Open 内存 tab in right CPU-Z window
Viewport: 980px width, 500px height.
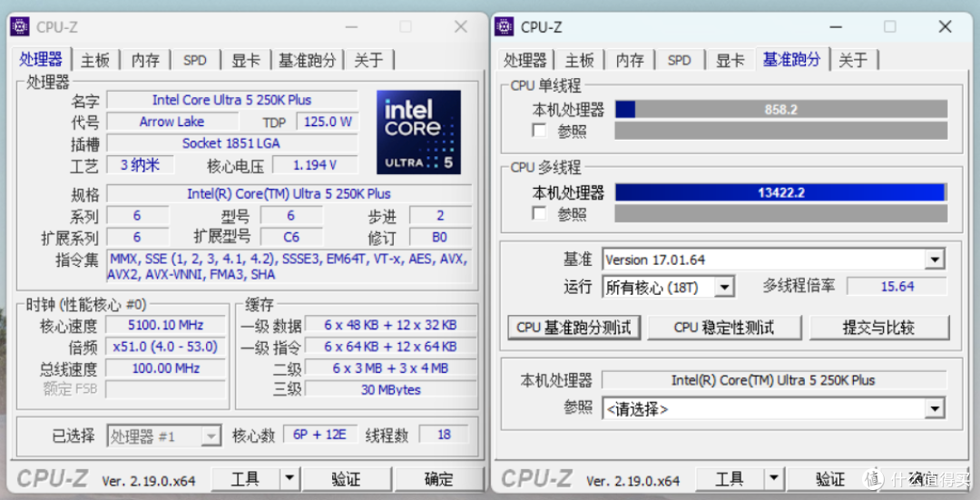pyautogui.click(x=630, y=60)
